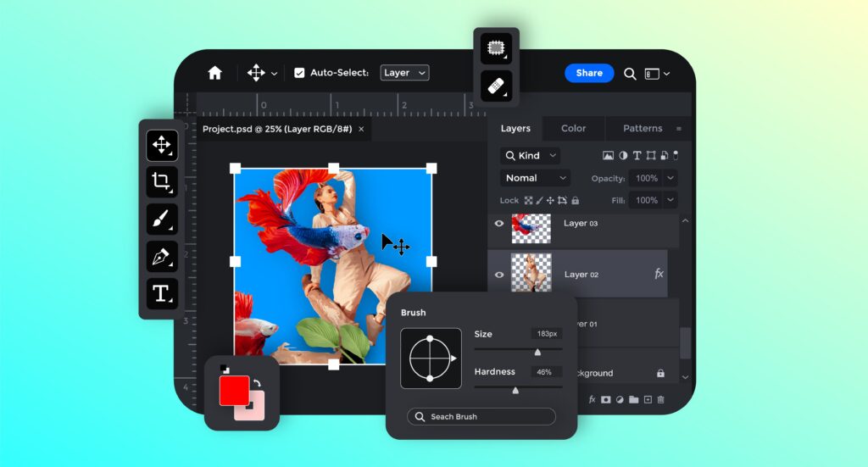Click the red foreground color swatch

point(233,391)
